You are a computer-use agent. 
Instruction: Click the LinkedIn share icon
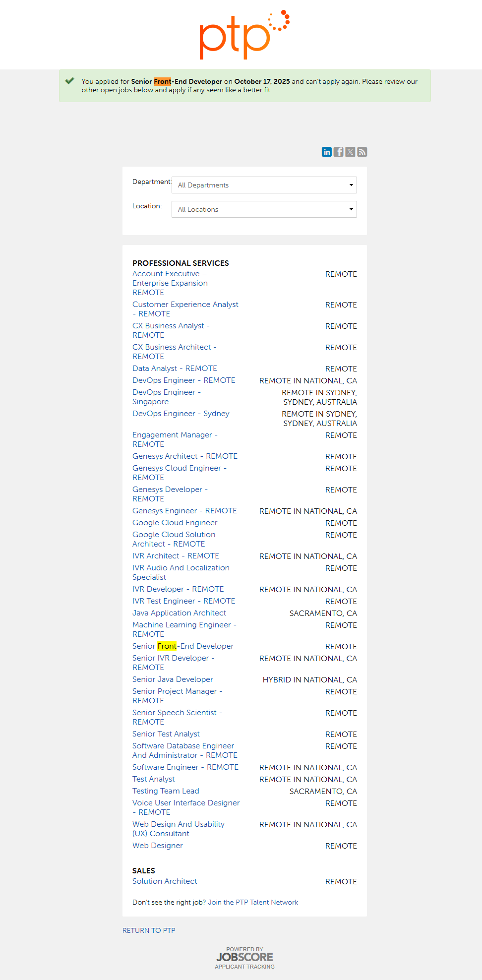click(x=327, y=152)
